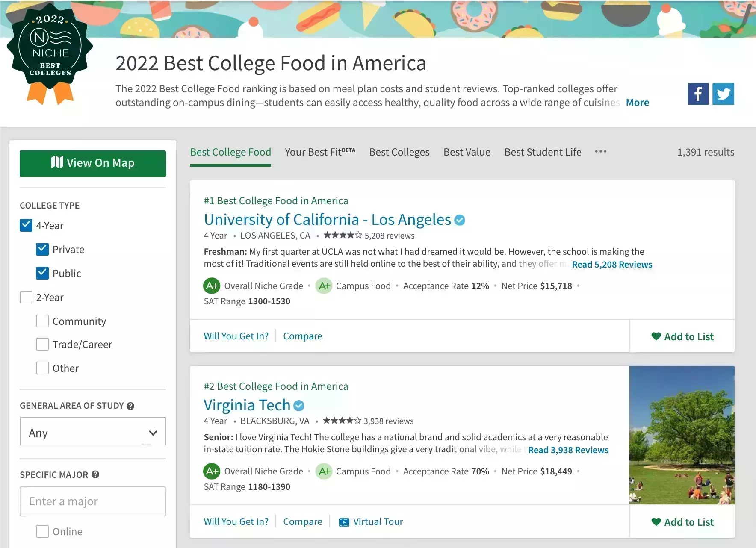The height and width of the screenshot is (548, 756).
Task: Check the 2-Year college type
Action: (26, 297)
